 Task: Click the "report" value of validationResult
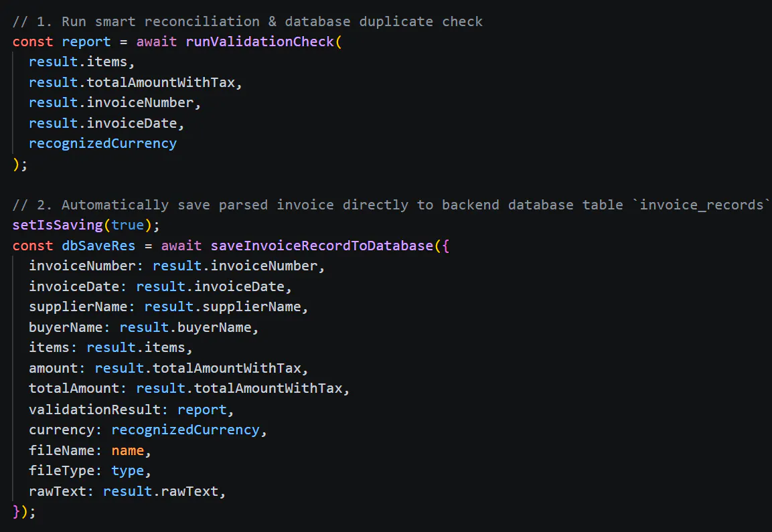202,410
